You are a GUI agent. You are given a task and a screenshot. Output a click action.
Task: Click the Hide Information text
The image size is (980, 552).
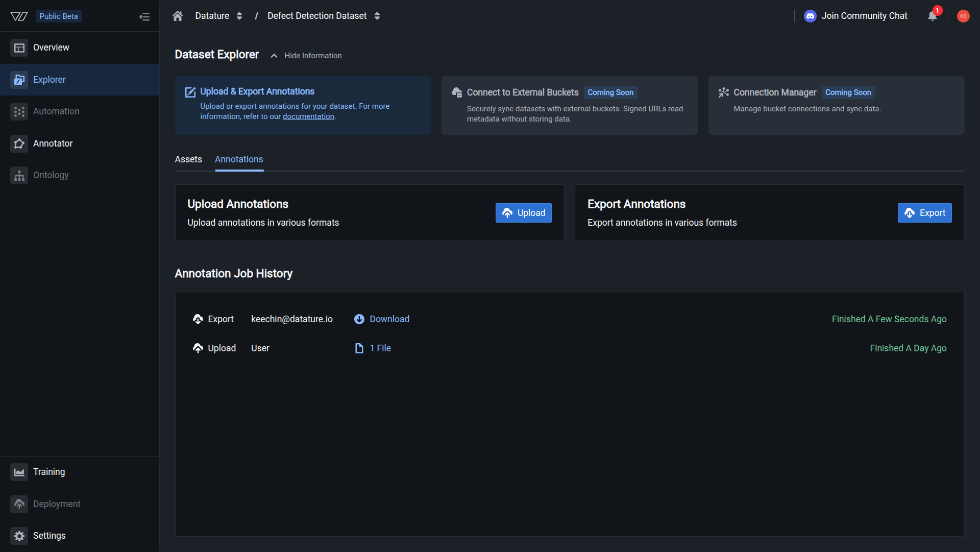(x=313, y=56)
